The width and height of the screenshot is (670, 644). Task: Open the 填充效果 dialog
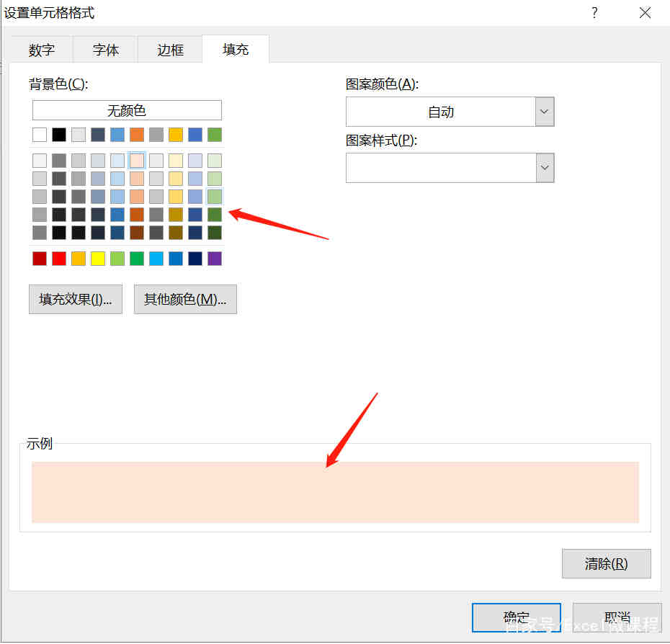(x=76, y=299)
